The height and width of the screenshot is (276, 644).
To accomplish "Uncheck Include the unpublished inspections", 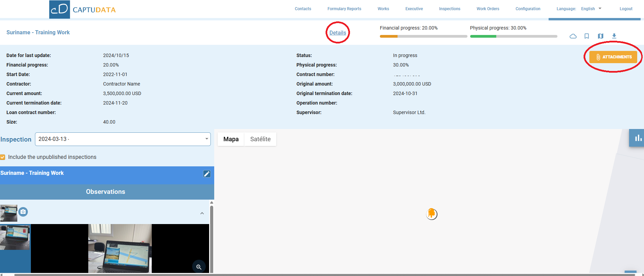I will tap(3, 157).
